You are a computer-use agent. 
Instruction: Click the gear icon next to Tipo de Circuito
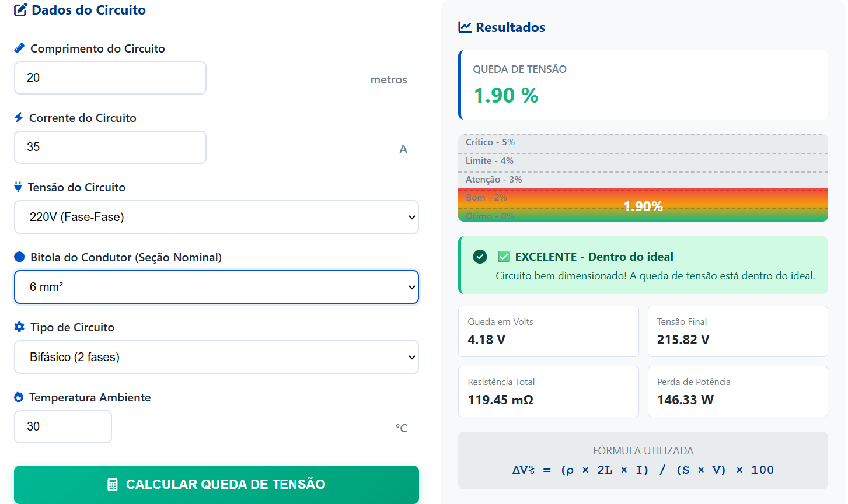click(19, 327)
